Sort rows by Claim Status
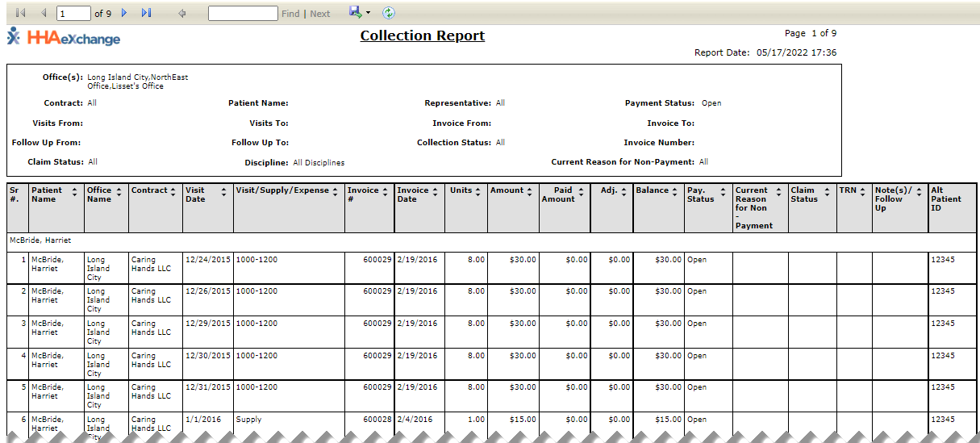Screen dimensions: 980x443 [x=827, y=191]
